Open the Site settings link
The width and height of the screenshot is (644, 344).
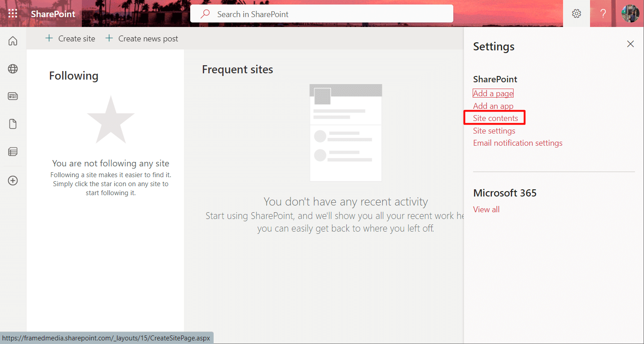coord(494,131)
